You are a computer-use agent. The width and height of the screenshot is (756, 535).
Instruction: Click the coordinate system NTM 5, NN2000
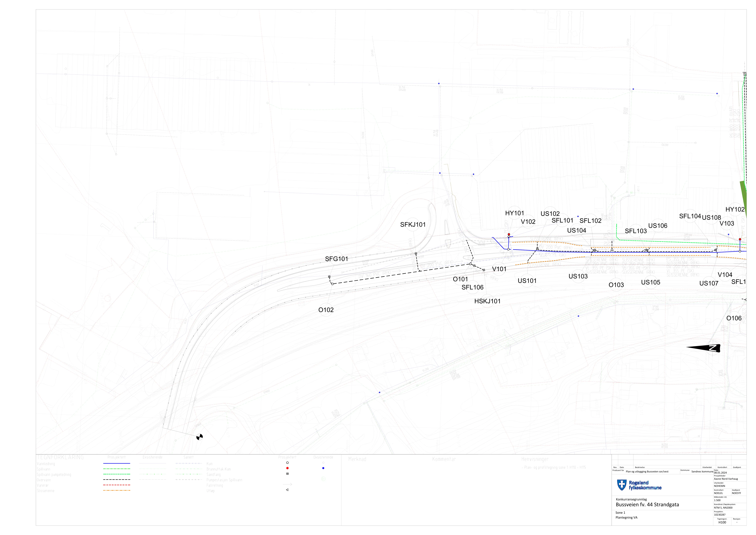(723, 508)
